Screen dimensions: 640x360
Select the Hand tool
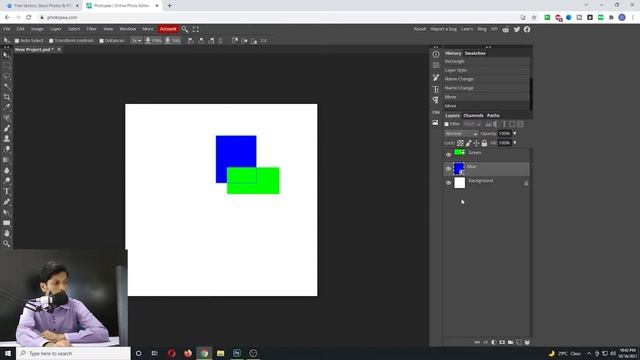[x=7, y=233]
